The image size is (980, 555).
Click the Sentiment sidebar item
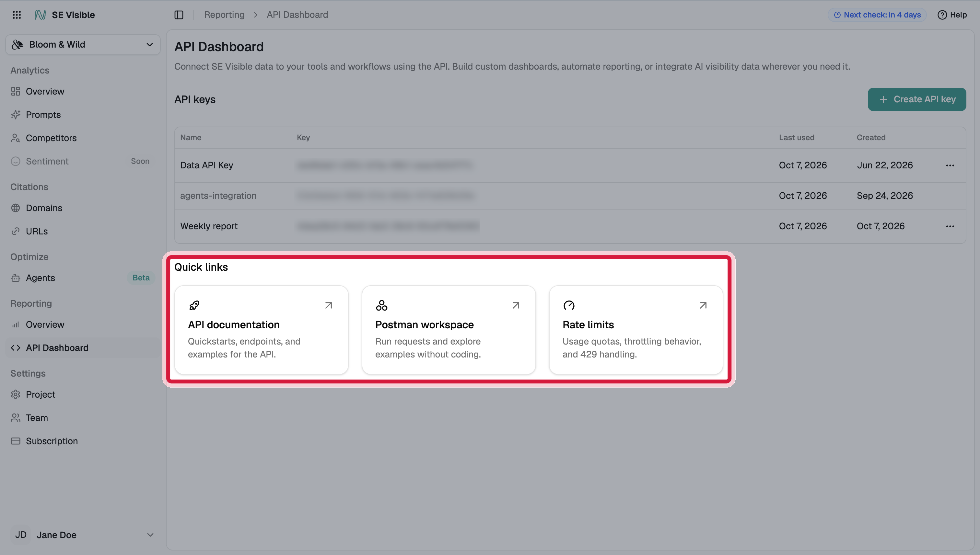pyautogui.click(x=83, y=161)
